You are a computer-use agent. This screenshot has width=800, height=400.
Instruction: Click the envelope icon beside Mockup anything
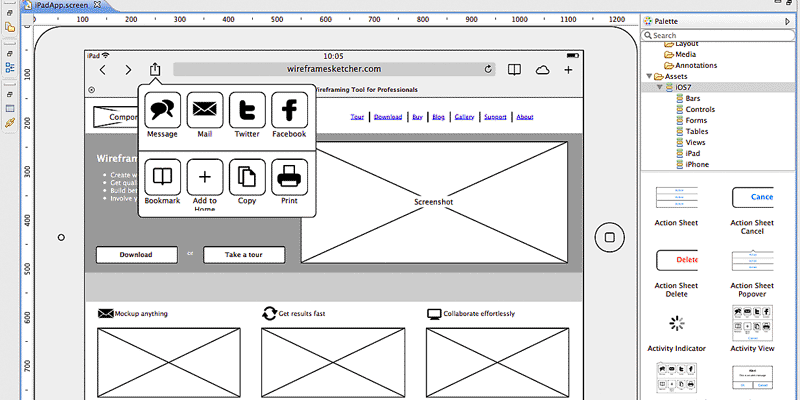click(106, 313)
